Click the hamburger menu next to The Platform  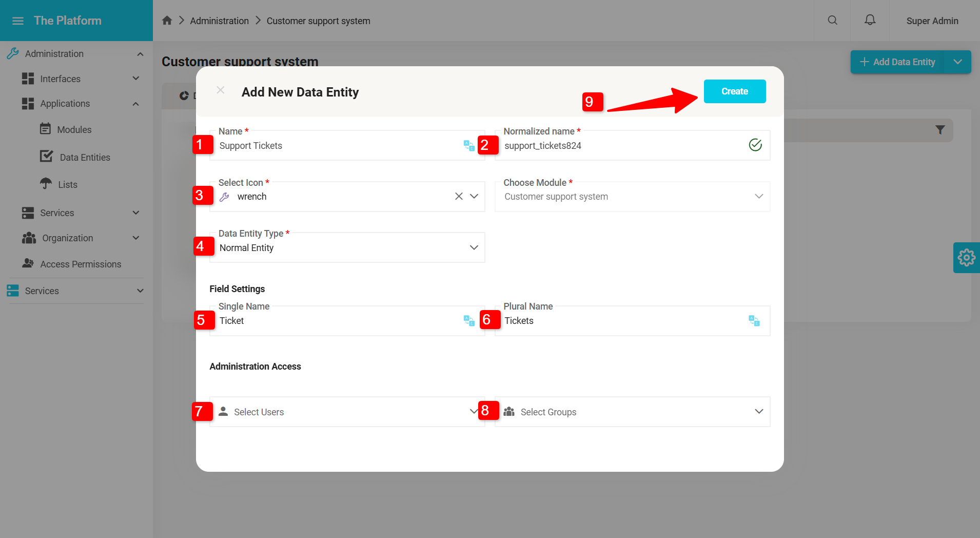coord(18,21)
